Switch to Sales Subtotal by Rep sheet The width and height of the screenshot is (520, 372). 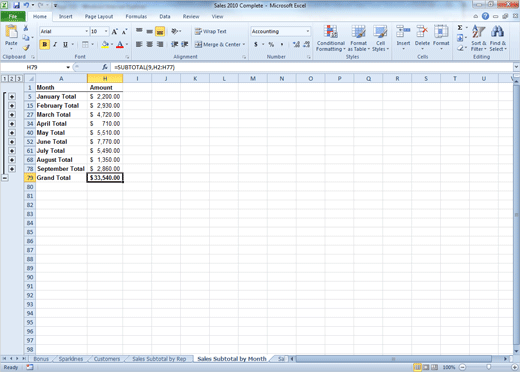[x=159, y=359]
